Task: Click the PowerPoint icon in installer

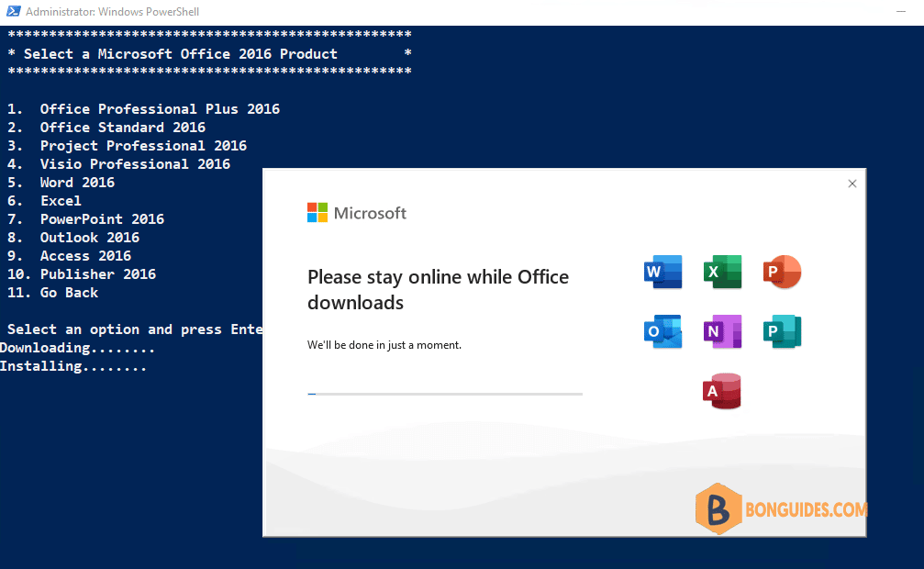Action: (x=782, y=272)
